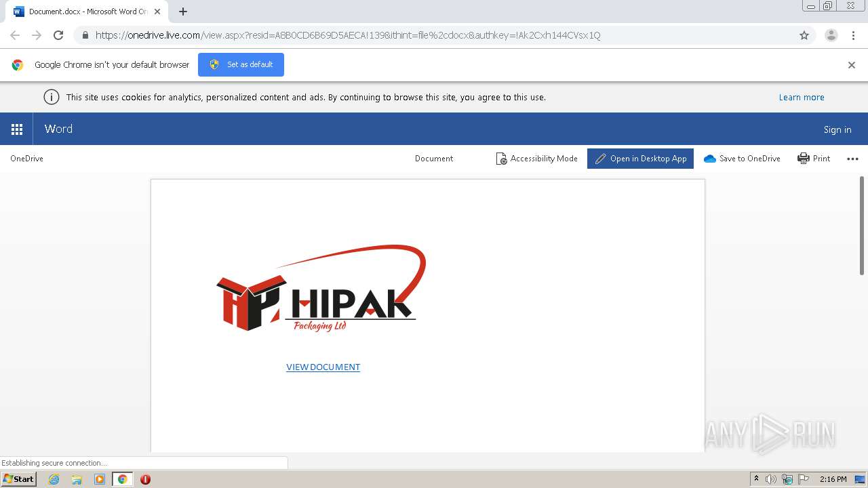Click the address bar URL field
The image size is (868, 488).
coord(434,35)
